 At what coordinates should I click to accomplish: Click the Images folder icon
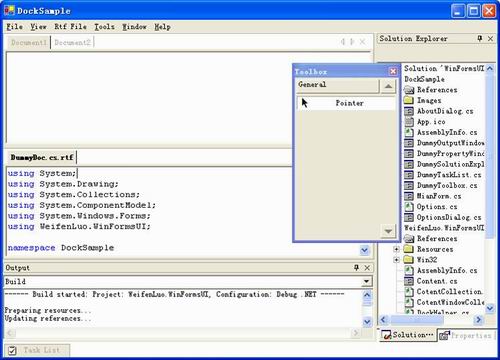click(409, 100)
